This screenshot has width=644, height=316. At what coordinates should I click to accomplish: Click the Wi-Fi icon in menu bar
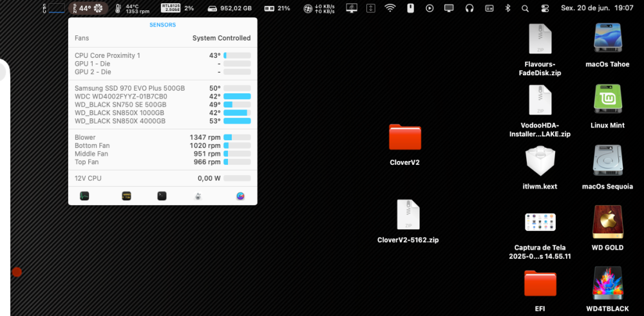(390, 8)
